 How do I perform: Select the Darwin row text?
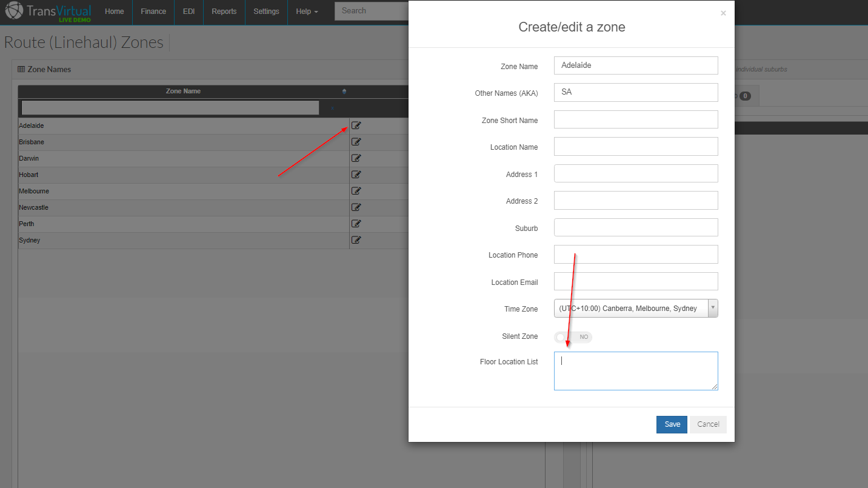coord(29,158)
